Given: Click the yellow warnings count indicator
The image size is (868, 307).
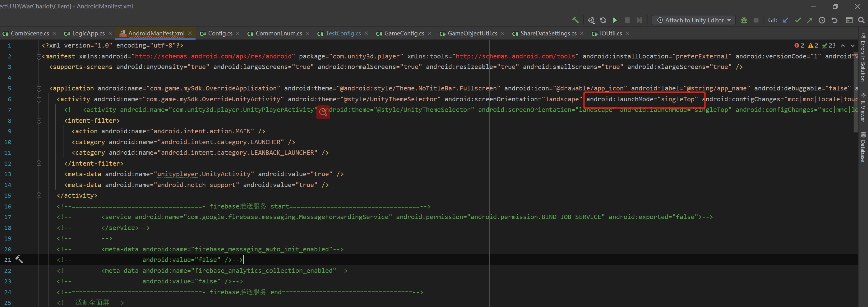Looking at the screenshot, I should 813,45.
